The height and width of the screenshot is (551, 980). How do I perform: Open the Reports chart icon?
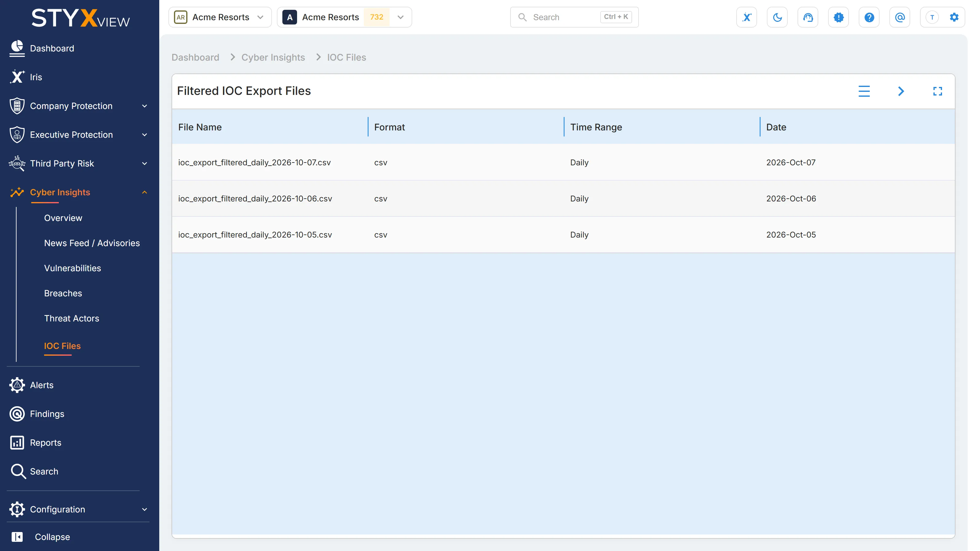tap(17, 443)
